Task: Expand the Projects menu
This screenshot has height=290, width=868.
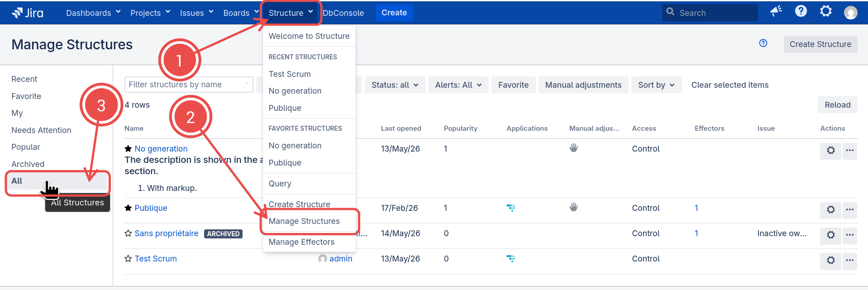Action: pyautogui.click(x=150, y=13)
